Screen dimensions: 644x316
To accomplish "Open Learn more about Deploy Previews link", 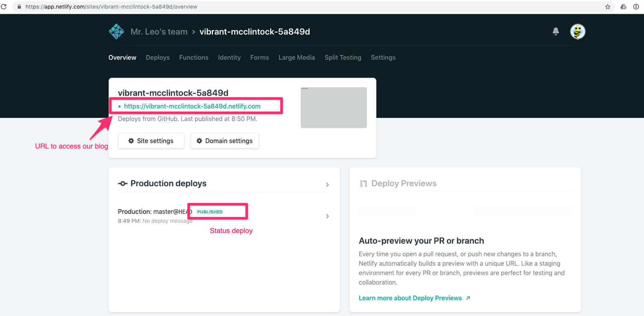I will pyautogui.click(x=414, y=298).
